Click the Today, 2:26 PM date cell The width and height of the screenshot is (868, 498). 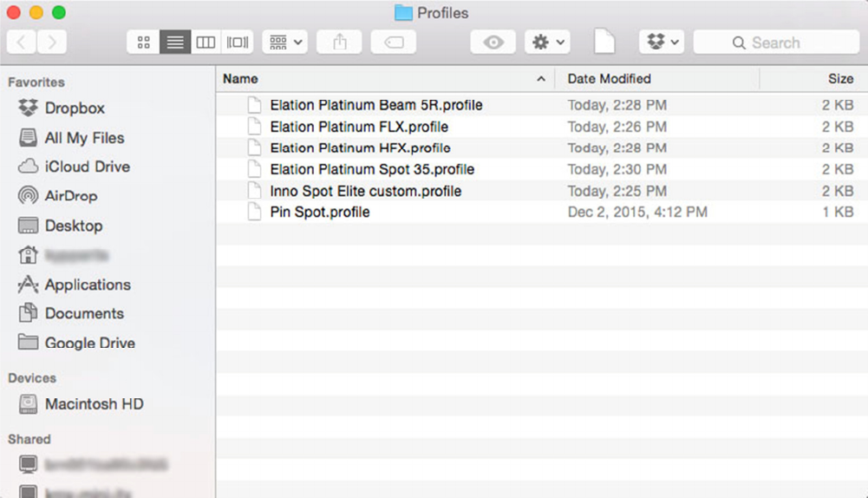pos(617,127)
